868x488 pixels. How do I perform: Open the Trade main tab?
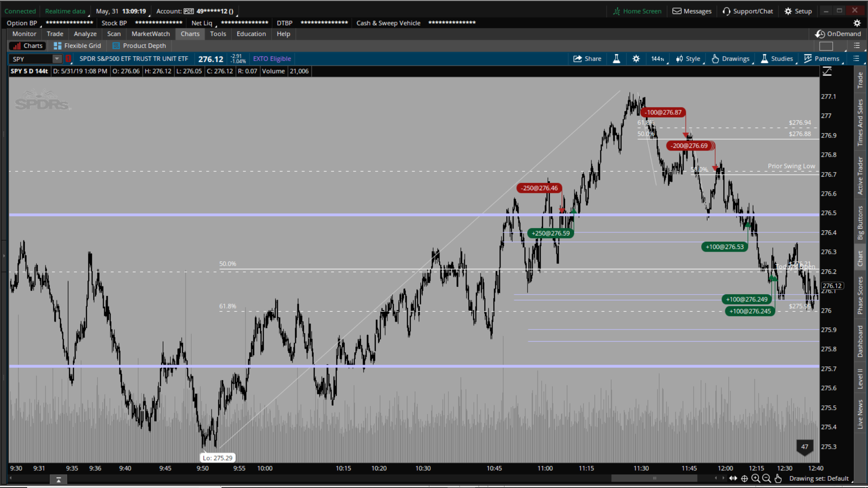tap(55, 34)
